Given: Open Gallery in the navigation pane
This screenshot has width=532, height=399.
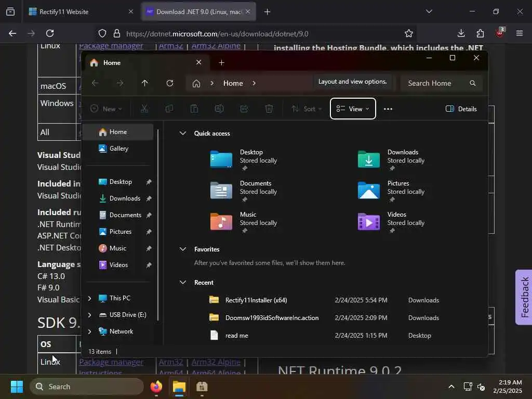Looking at the screenshot, I should pyautogui.click(x=118, y=148).
